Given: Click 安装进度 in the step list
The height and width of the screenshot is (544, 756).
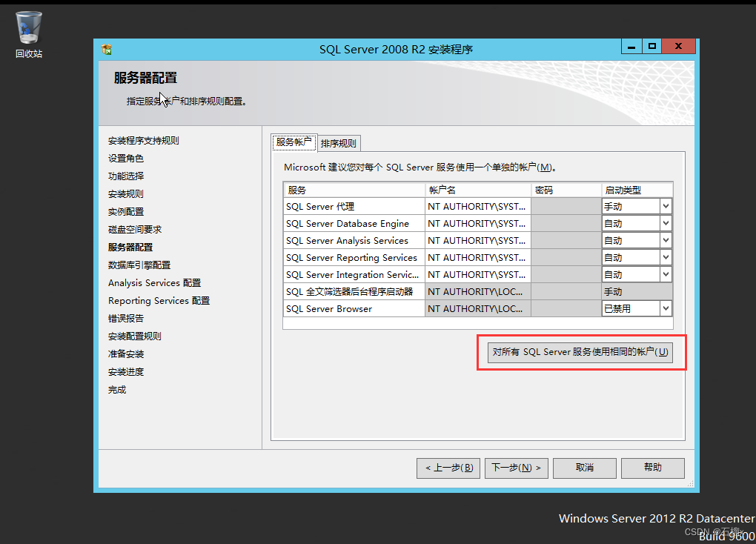Looking at the screenshot, I should click(125, 372).
